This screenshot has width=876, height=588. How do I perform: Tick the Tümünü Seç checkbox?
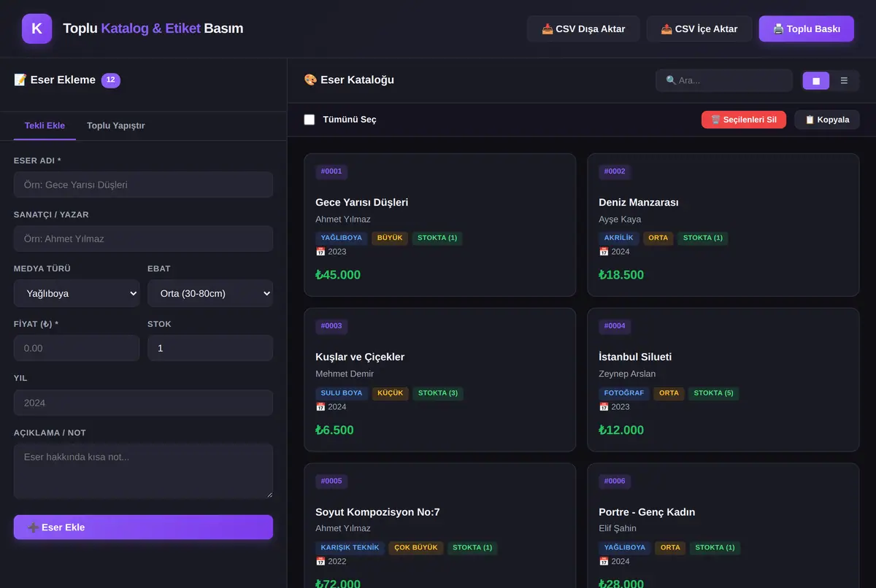(310, 120)
